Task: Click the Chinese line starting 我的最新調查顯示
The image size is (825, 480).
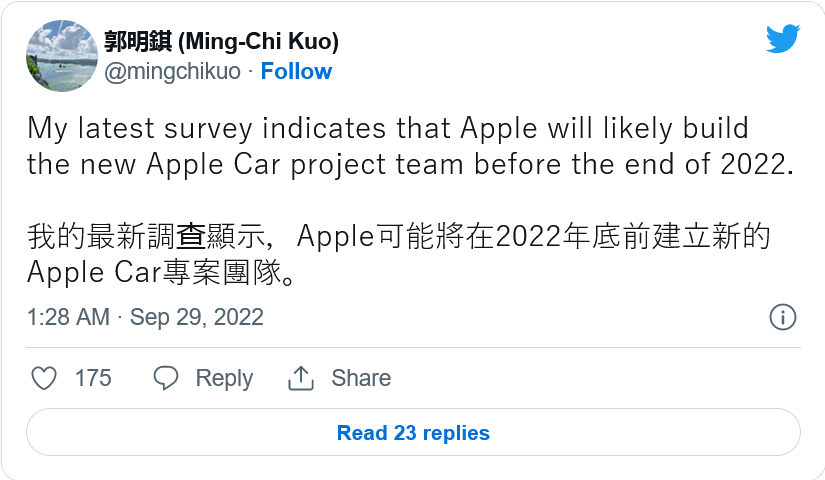Action: [398, 236]
